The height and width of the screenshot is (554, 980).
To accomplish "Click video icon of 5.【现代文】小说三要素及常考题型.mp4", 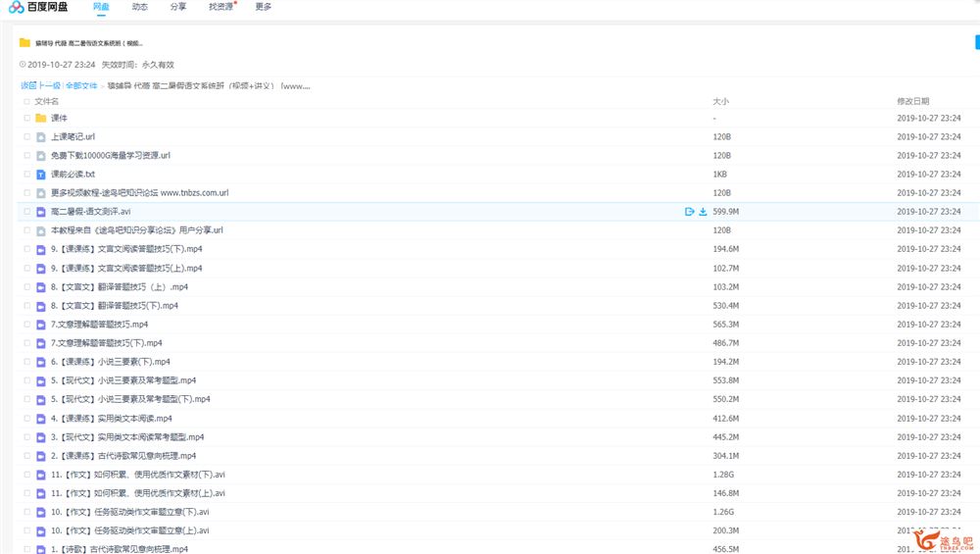I will pos(40,380).
